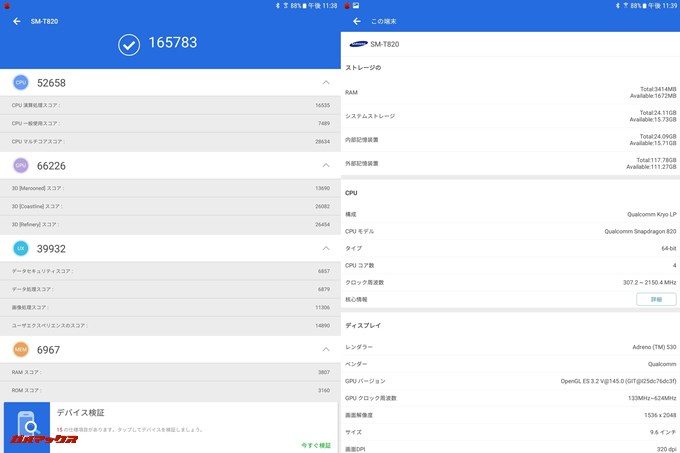Select the ROM スコア row
This screenshot has width=680, height=453.
[x=170, y=391]
